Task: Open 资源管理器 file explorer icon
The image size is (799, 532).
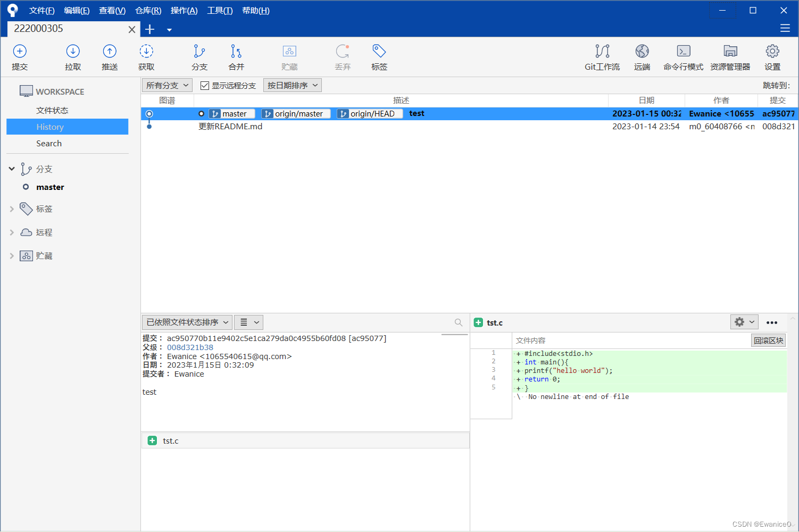Action: [x=730, y=57]
